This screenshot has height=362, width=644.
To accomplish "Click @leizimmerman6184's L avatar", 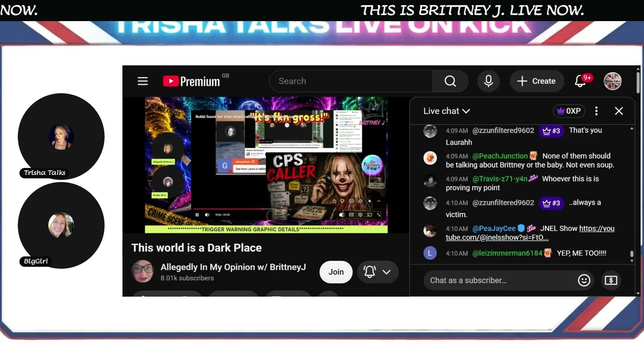I will click(430, 253).
